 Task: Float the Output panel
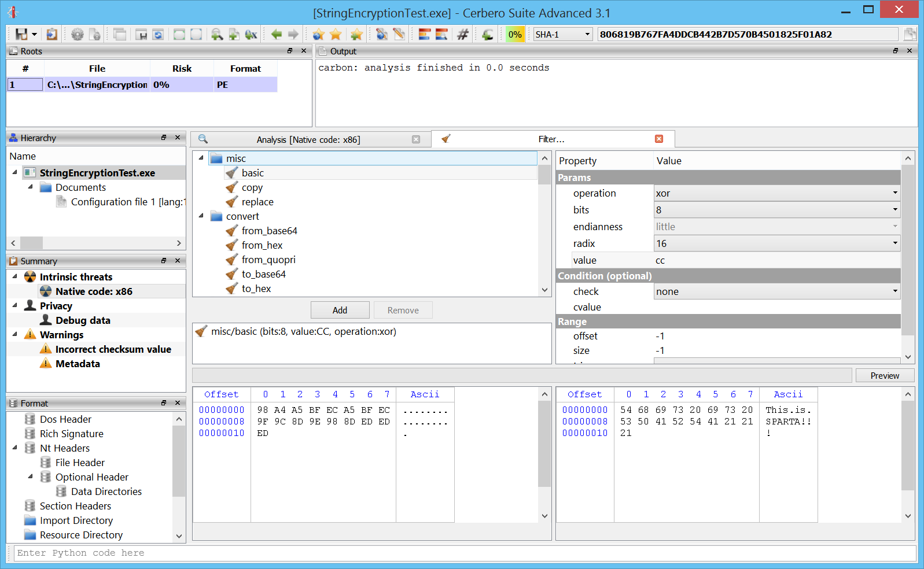click(895, 51)
